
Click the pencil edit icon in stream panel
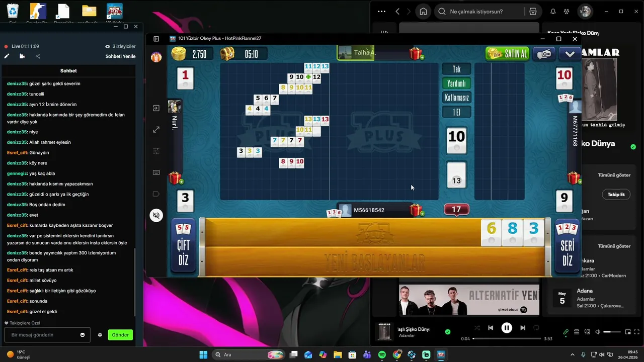[x=7, y=56]
